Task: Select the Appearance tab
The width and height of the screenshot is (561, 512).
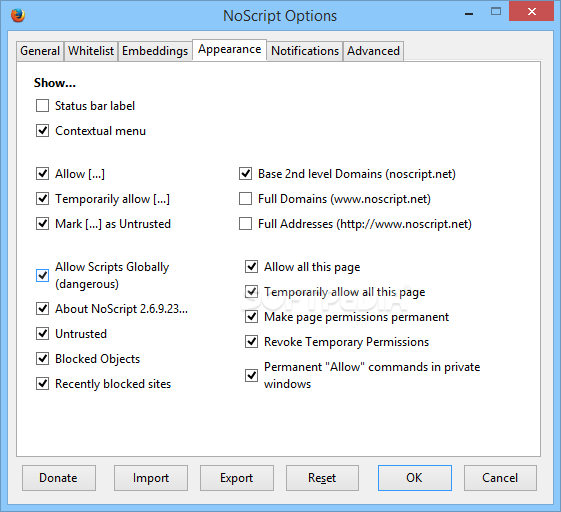Action: (x=229, y=49)
